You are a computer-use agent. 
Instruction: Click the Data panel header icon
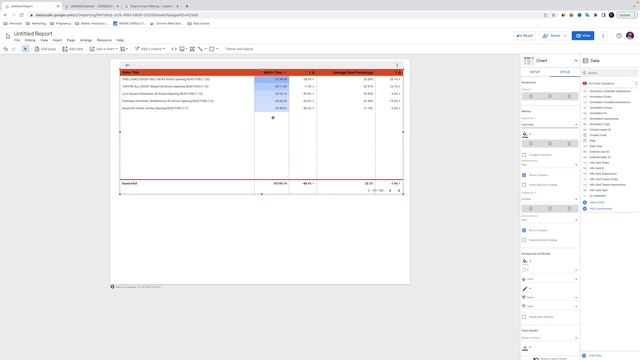[x=586, y=61]
